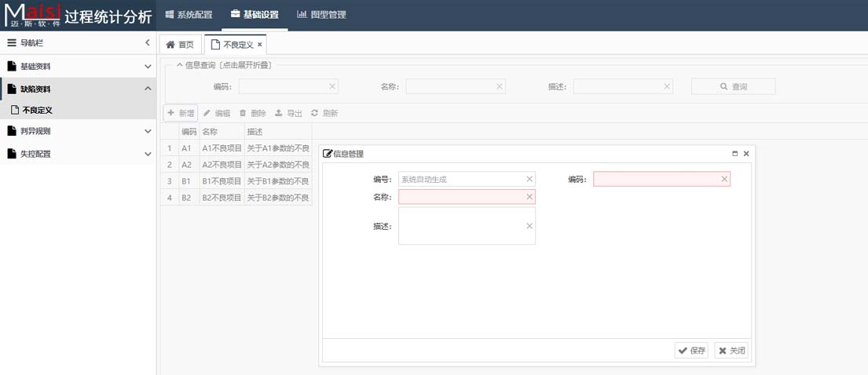
Task: Collapse the 缺陷资料 sidebar section
Action: (148, 89)
